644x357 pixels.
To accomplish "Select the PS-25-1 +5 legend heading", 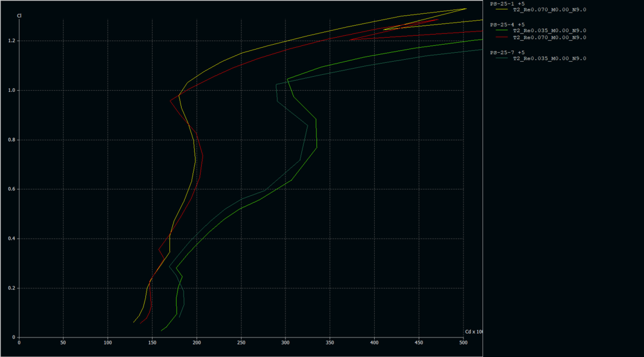I will click(x=507, y=4).
